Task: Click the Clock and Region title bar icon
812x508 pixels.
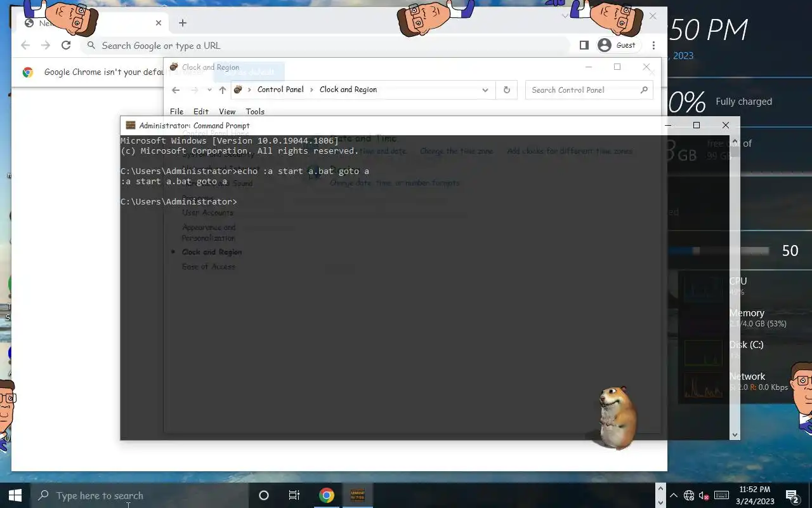Action: pos(174,67)
